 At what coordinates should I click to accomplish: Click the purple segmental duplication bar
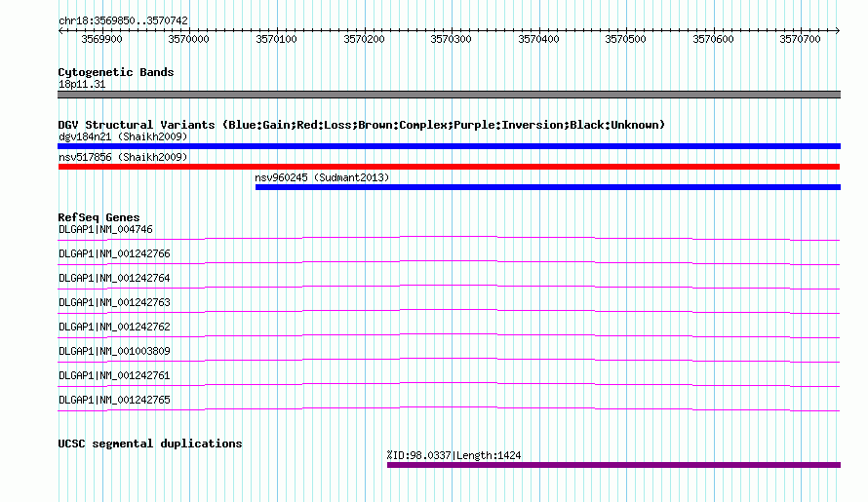(x=613, y=465)
